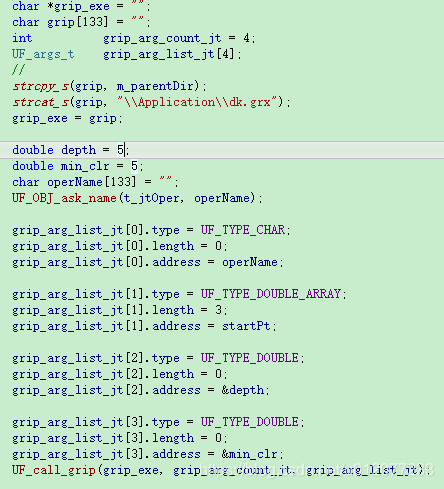444x489 pixels.
Task: Click the 'grip_exe = grip;' assignment line
Action: (67, 119)
